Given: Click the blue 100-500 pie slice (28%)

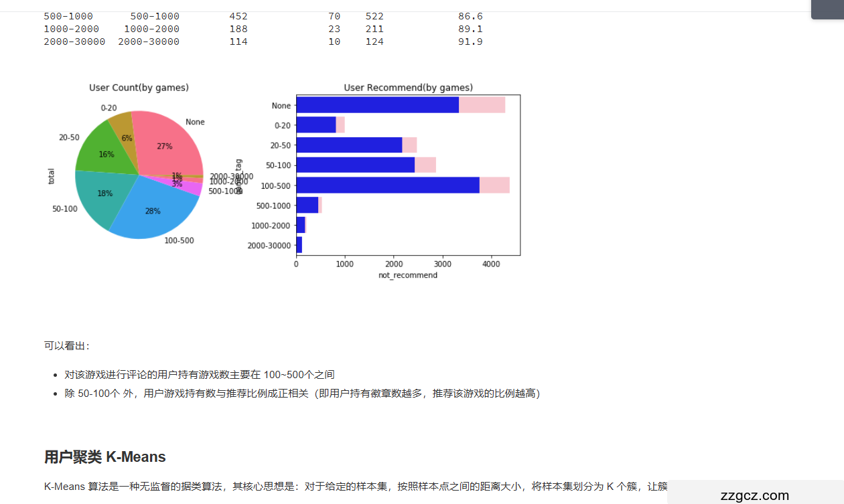Looking at the screenshot, I should [157, 209].
